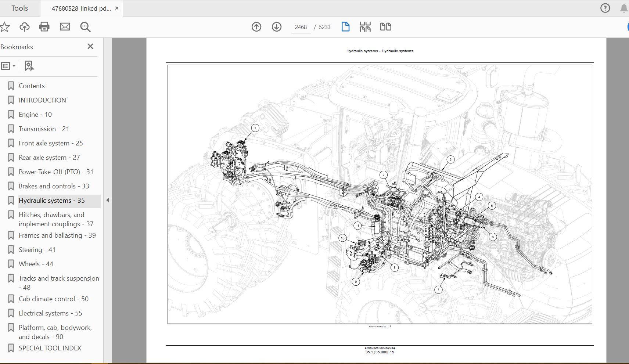Switch to the 47680528-linked pdf tab
This screenshot has width=629, height=364.
tap(81, 8)
